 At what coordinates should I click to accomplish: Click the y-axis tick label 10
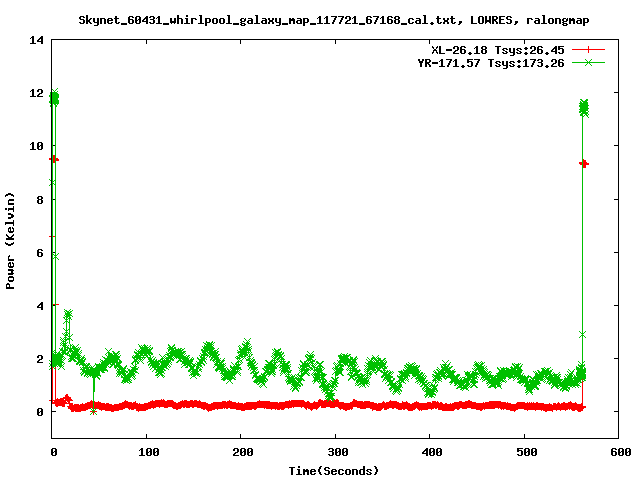click(36, 146)
